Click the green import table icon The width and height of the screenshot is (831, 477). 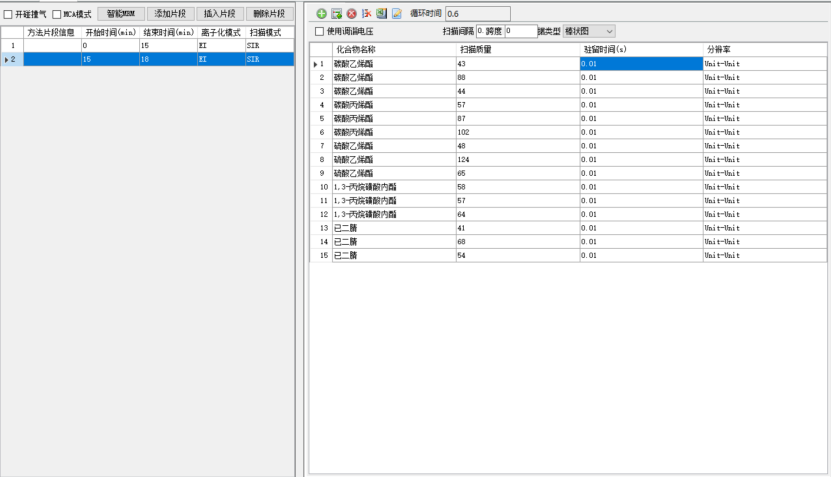pos(381,14)
